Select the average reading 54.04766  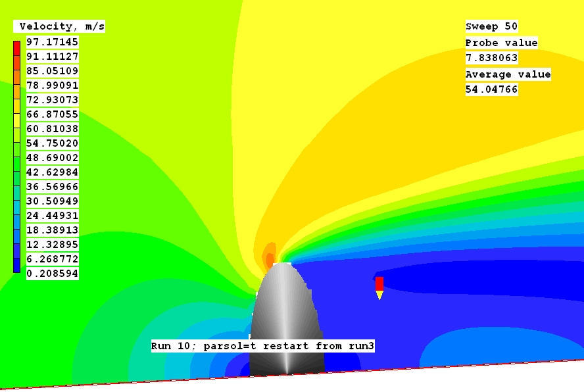click(491, 89)
